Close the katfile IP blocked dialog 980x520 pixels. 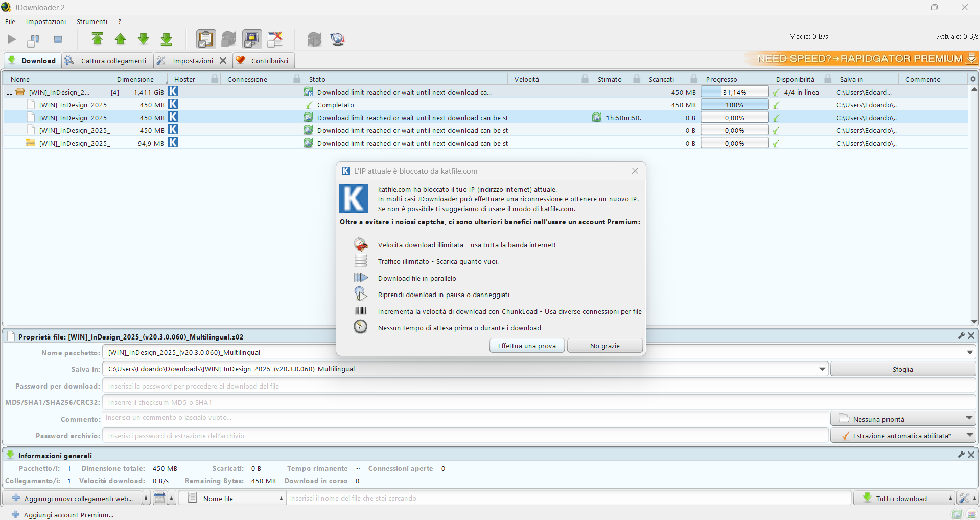coord(635,171)
